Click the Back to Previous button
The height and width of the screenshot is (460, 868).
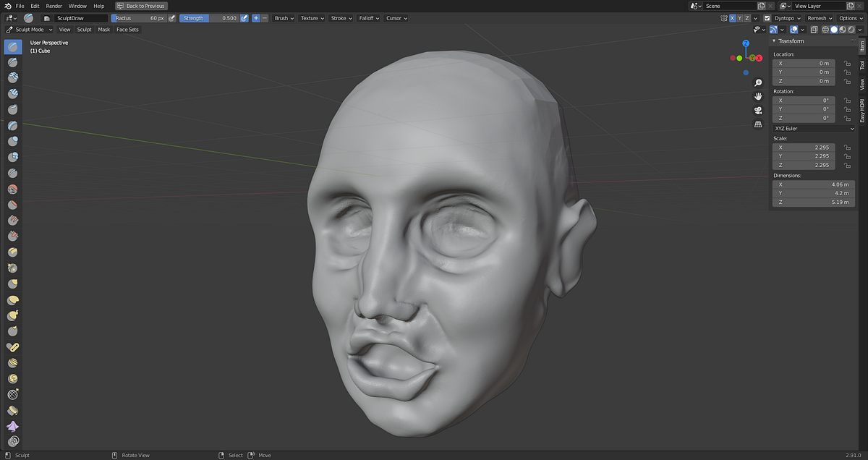pos(142,6)
